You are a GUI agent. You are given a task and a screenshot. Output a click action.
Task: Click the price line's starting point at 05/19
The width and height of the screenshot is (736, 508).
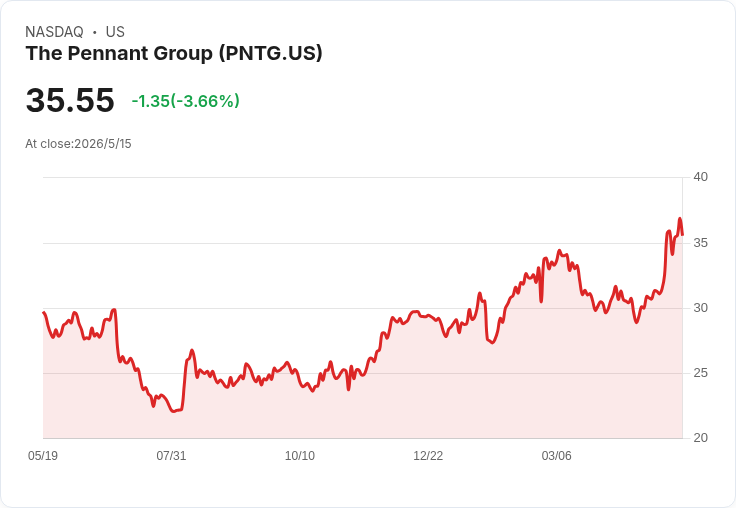[44, 312]
